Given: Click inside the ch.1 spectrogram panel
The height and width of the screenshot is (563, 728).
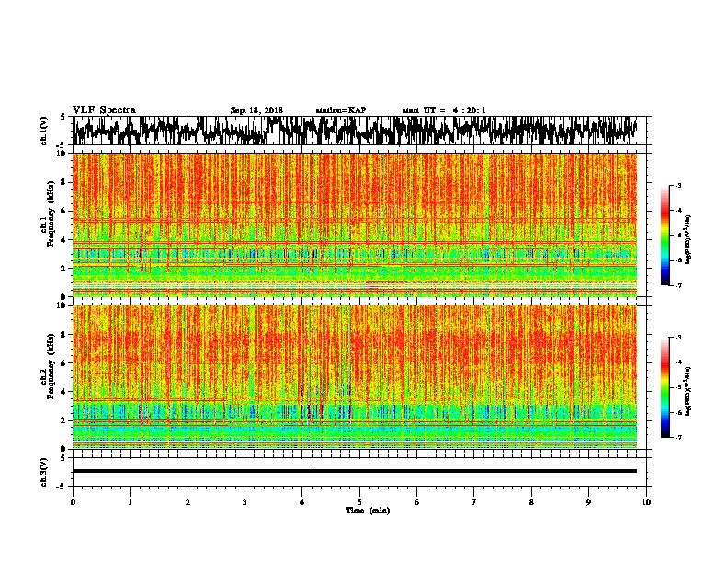Looking at the screenshot, I should click(355, 224).
